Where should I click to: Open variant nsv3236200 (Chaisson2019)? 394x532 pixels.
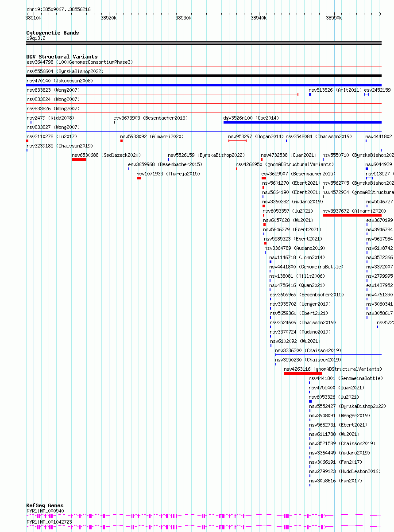pos(308,350)
